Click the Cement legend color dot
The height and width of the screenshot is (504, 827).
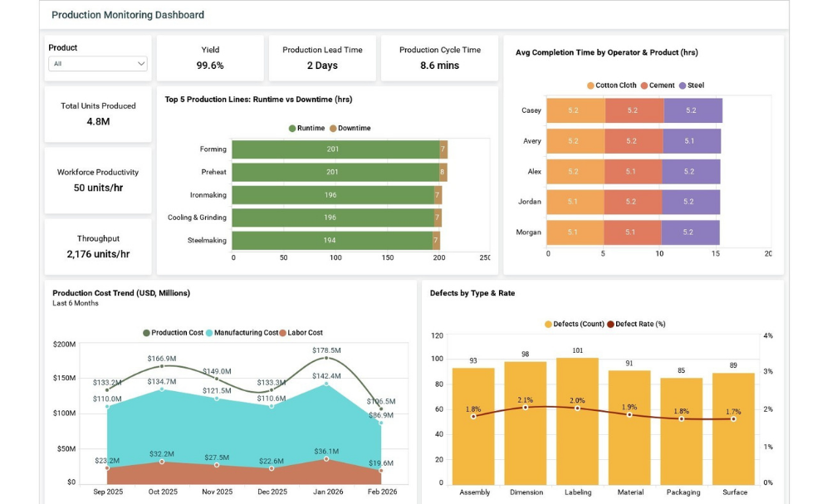click(644, 86)
